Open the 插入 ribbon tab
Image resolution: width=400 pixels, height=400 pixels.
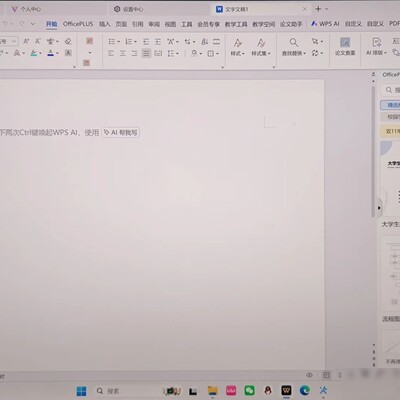(105, 24)
